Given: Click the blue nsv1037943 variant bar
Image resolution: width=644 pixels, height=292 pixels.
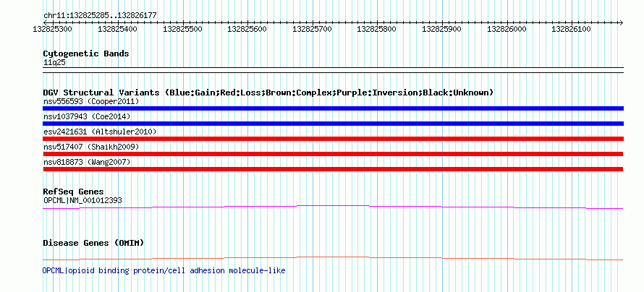Looking at the screenshot, I should (x=333, y=124).
